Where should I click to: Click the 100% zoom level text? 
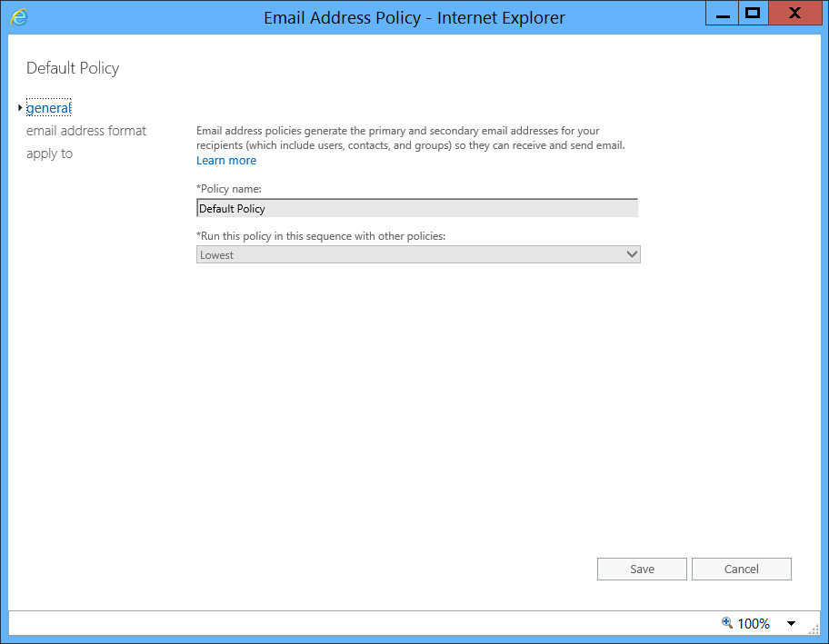[754, 624]
